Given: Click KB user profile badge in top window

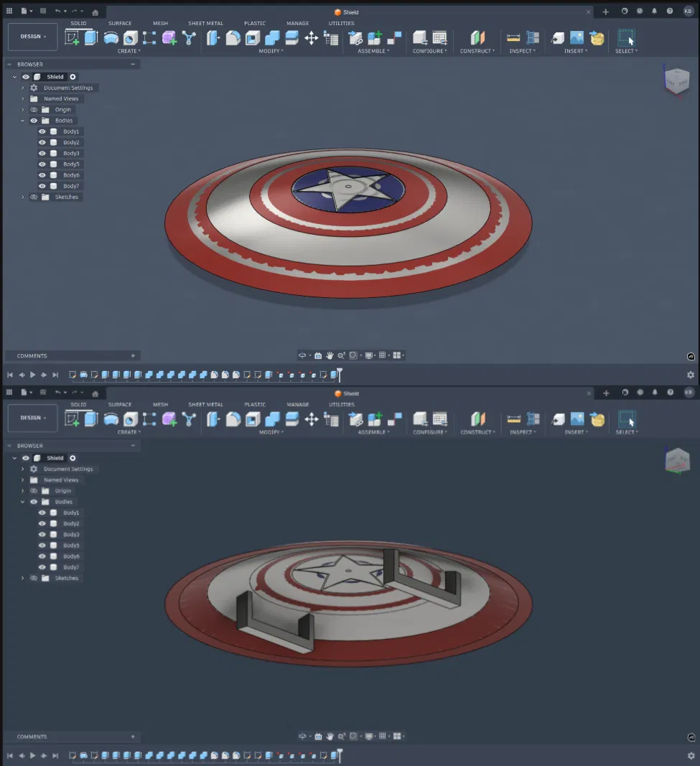Looking at the screenshot, I should 688,11.
